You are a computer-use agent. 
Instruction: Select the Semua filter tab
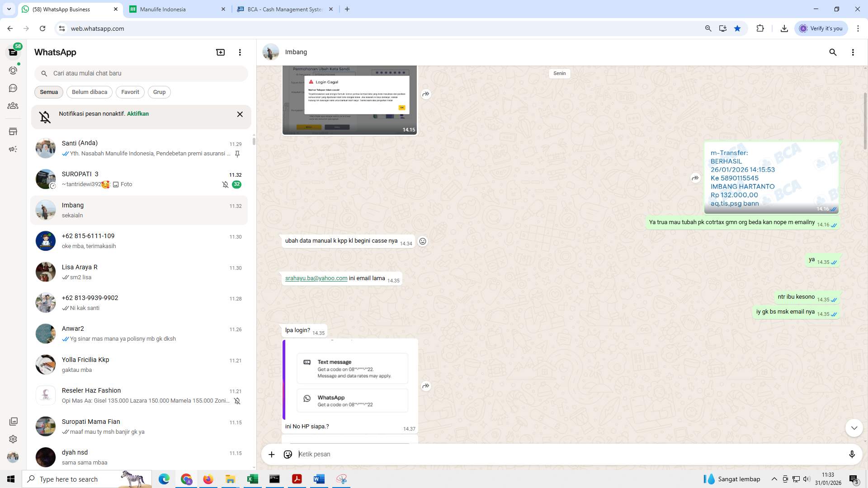click(48, 92)
